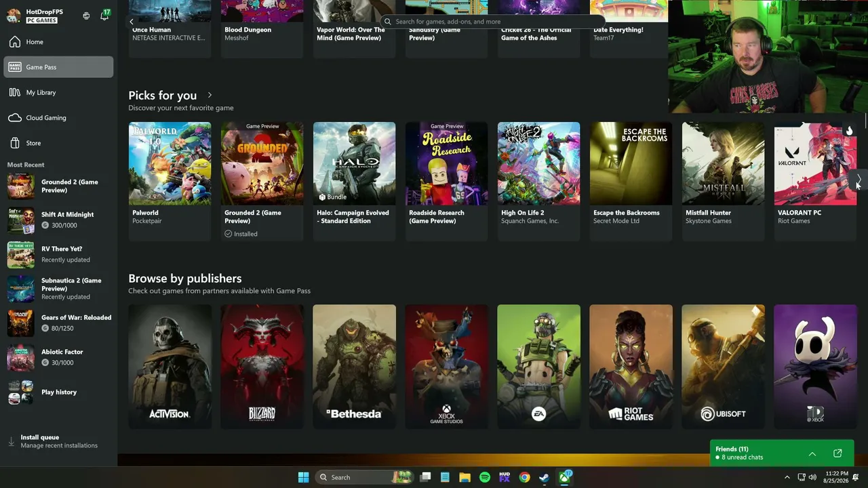Image resolution: width=868 pixels, height=488 pixels.
Task: Show hidden system tray icons
Action: click(x=787, y=477)
